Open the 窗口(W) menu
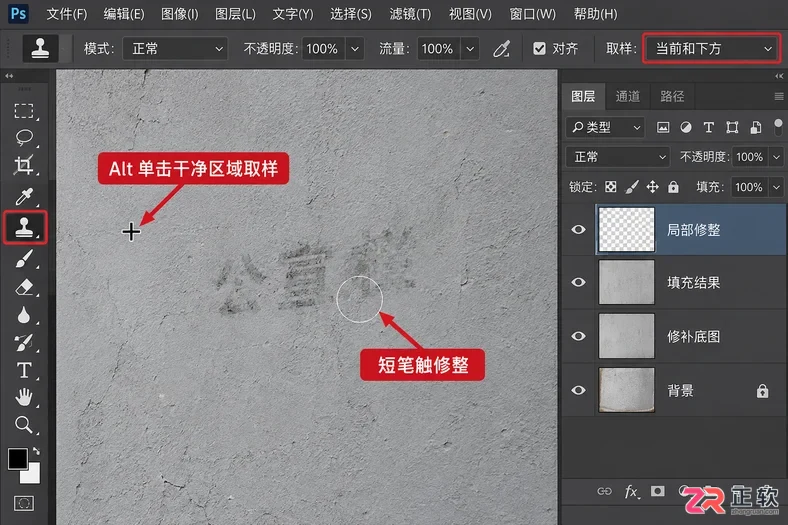 532,14
